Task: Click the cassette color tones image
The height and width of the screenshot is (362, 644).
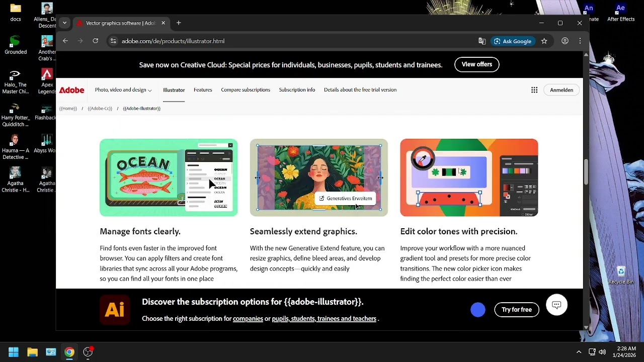Action: (x=469, y=177)
